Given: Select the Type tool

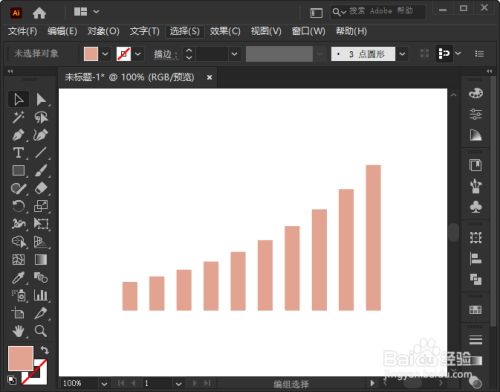Looking at the screenshot, I should pyautogui.click(x=18, y=153).
